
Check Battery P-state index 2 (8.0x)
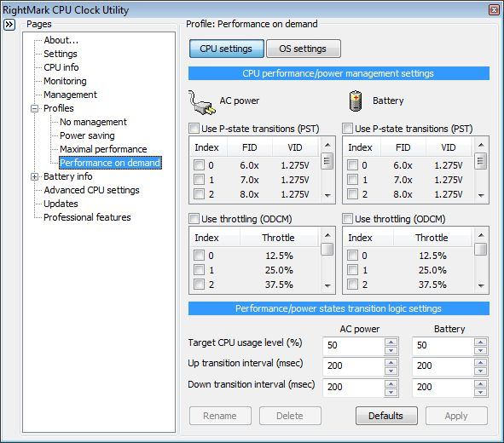(x=352, y=194)
